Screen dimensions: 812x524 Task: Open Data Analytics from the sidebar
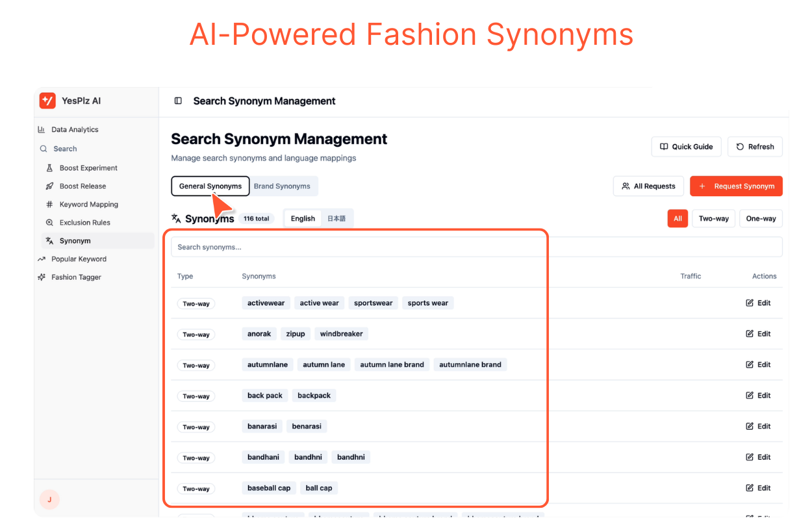(75, 130)
